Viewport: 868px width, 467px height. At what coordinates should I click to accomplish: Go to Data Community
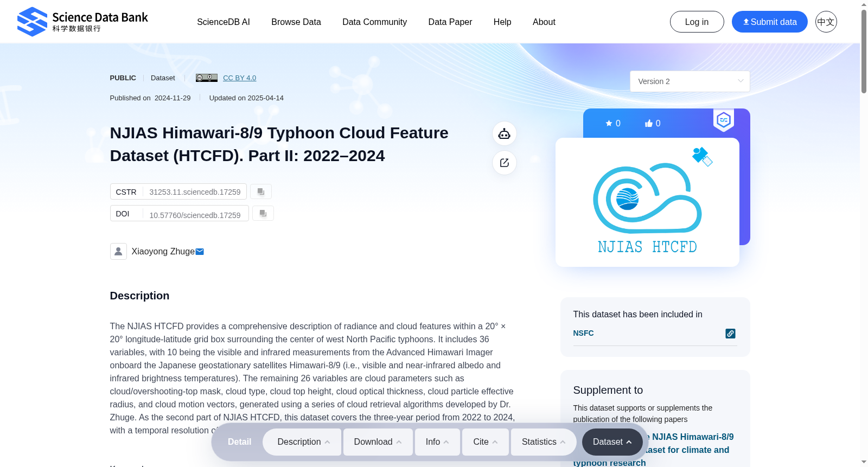pos(375,22)
